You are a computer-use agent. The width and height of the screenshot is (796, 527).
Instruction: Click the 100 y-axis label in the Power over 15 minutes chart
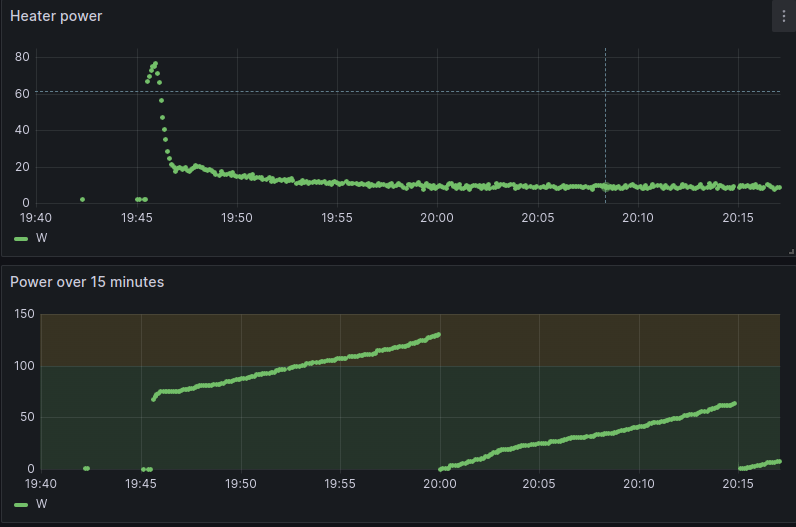coord(24,366)
